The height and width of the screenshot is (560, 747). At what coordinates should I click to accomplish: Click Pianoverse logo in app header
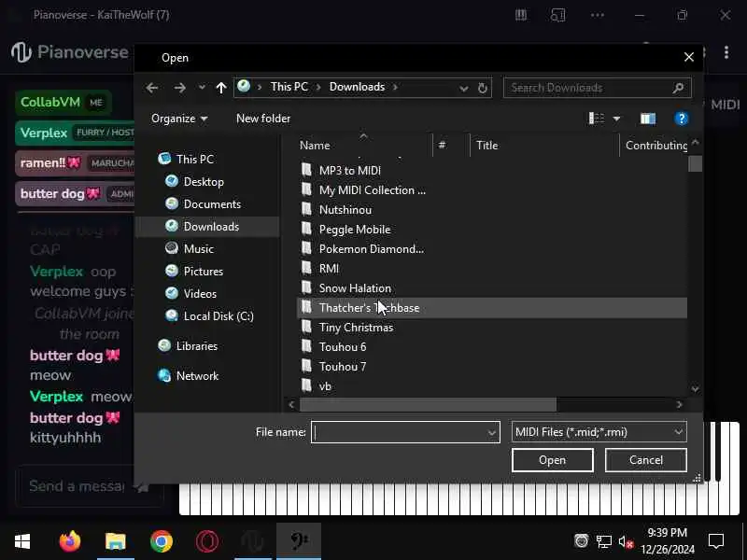click(x=70, y=52)
